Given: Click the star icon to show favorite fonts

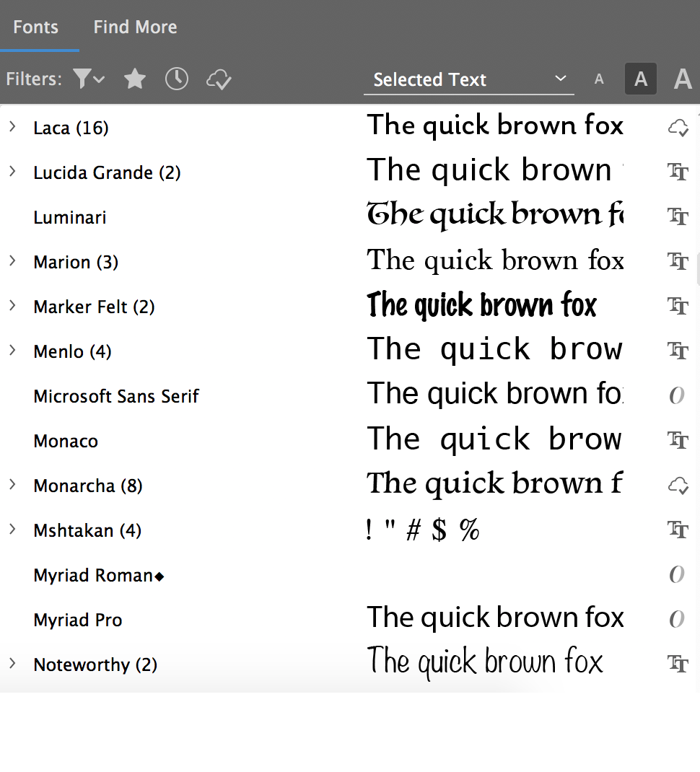Looking at the screenshot, I should [134, 79].
